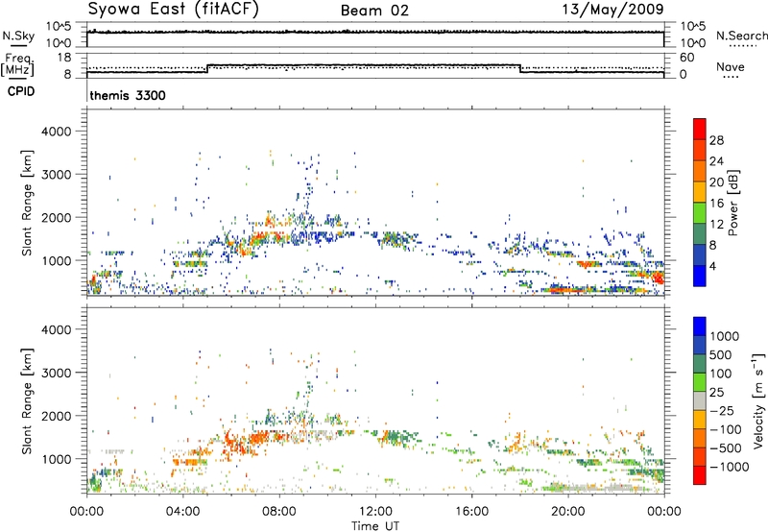Click the '04:00' time axis tick label
This screenshot has width=768, height=532.
[x=182, y=512]
